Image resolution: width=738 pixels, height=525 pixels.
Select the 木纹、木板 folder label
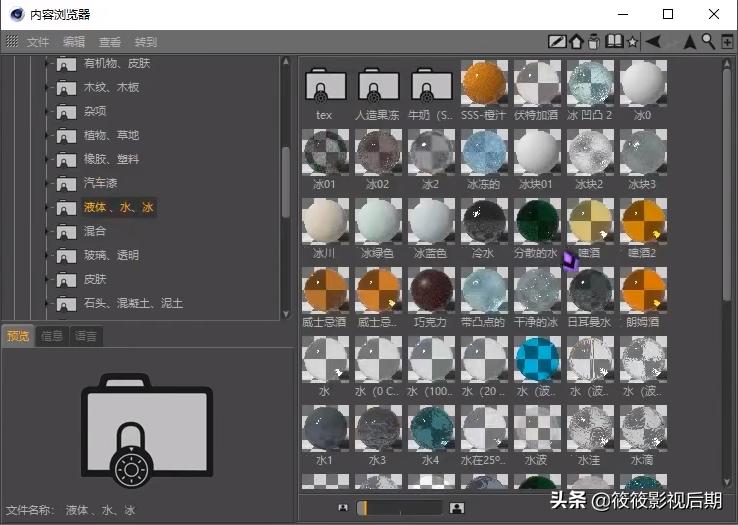pyautogui.click(x=112, y=87)
